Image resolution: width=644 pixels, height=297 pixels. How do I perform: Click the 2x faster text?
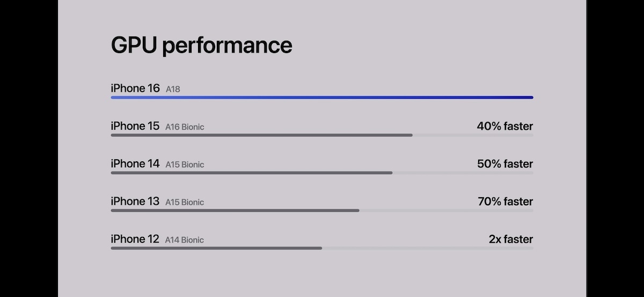(511, 239)
